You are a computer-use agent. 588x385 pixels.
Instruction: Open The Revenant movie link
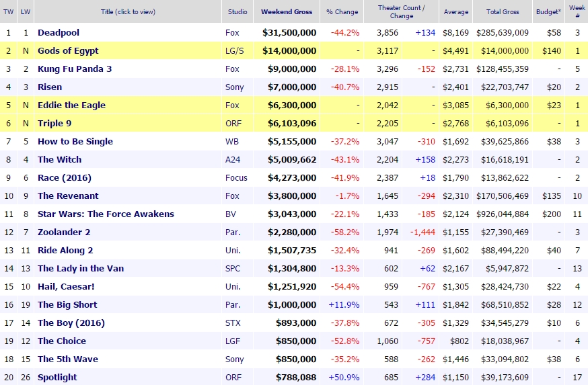pos(68,196)
